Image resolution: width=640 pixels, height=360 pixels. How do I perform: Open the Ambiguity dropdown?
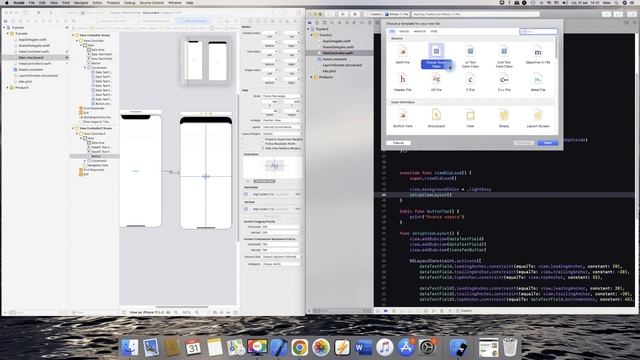pyautogui.click(x=282, y=264)
